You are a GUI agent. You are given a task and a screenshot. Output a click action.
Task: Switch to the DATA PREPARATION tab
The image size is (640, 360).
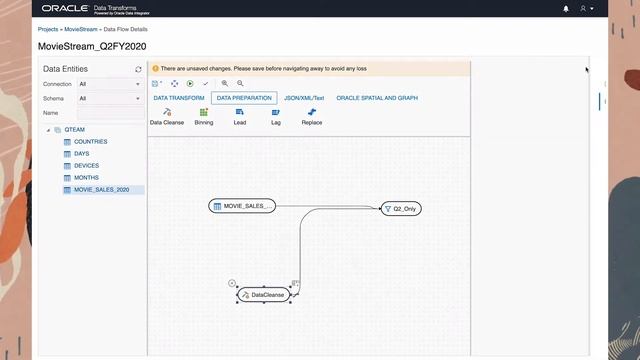click(244, 98)
